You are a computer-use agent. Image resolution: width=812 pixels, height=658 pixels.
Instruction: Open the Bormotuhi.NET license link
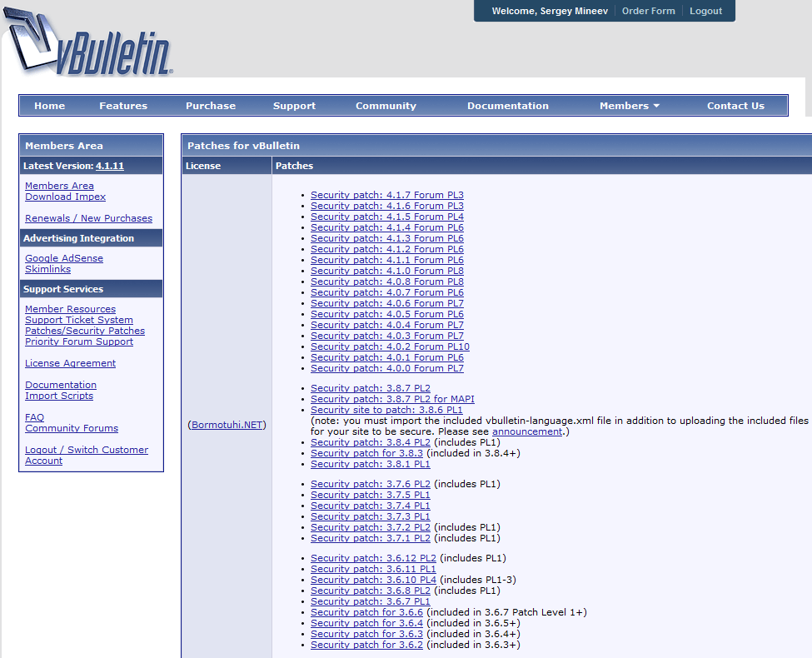coord(227,425)
